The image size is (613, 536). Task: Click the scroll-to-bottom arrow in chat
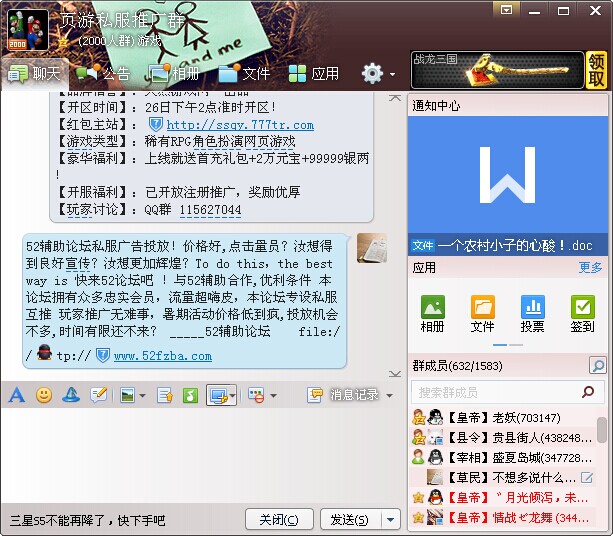pyautogui.click(x=395, y=374)
